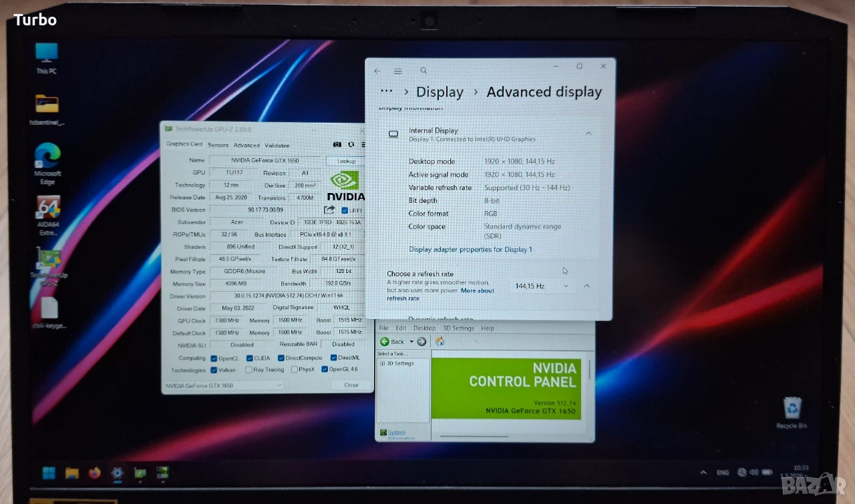The height and width of the screenshot is (504, 855).
Task: Switch to Settings app in taskbar
Action: click(117, 473)
